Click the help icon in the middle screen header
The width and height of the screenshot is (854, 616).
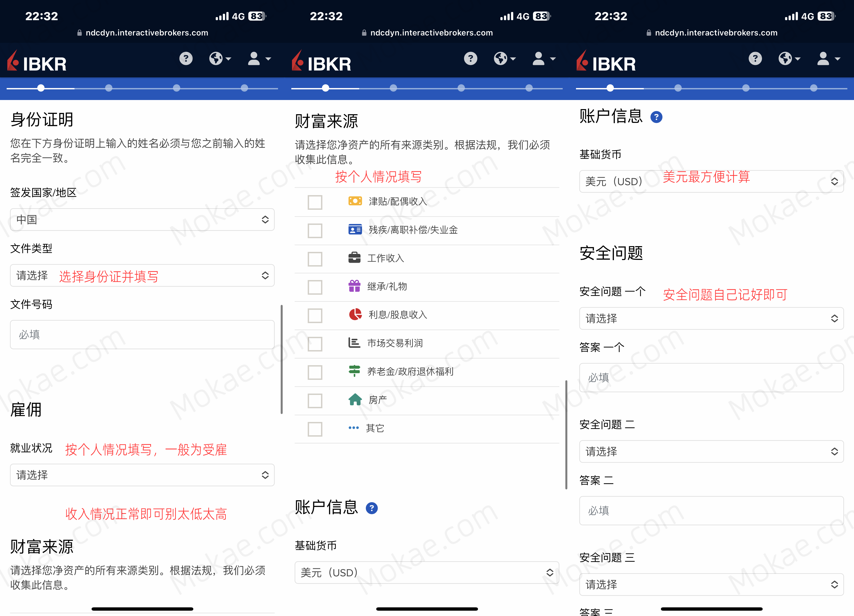pos(470,58)
